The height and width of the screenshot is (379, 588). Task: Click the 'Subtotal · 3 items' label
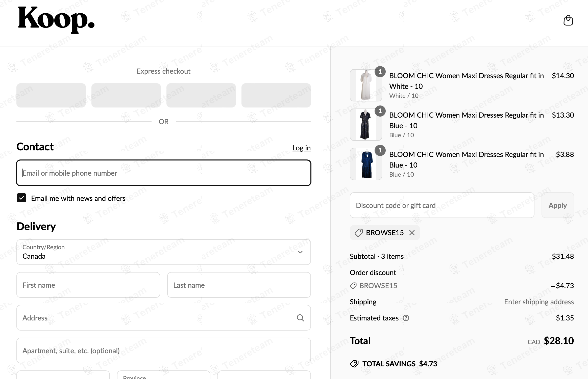point(377,256)
